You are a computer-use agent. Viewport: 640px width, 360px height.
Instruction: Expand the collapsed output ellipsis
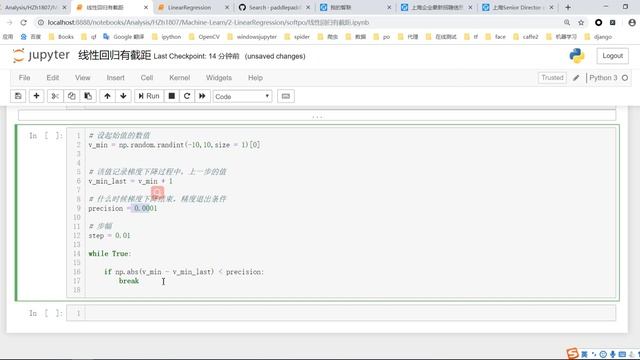coord(317,116)
